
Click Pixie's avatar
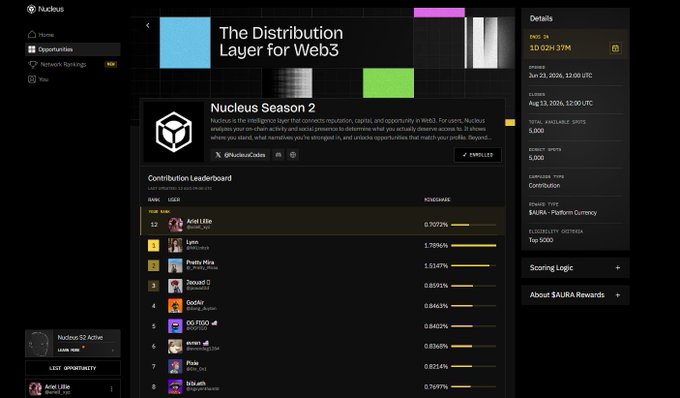(175, 366)
